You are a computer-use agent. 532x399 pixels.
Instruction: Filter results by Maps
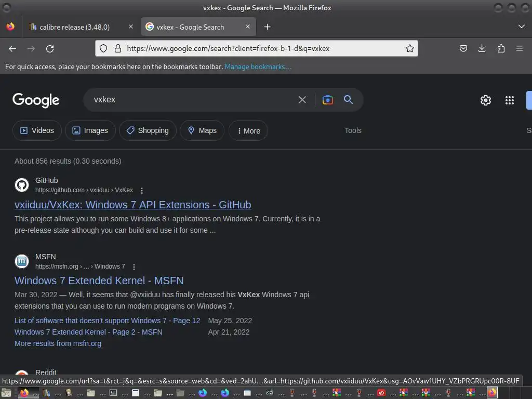[x=202, y=130]
